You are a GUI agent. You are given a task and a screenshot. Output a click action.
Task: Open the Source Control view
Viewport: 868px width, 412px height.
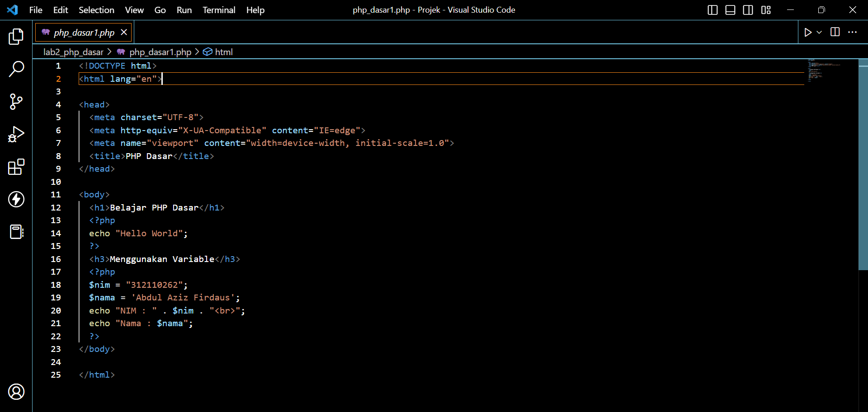16,102
